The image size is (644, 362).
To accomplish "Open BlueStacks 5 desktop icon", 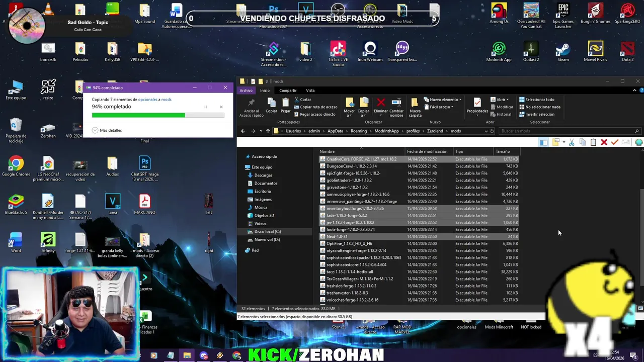I will click(16, 205).
